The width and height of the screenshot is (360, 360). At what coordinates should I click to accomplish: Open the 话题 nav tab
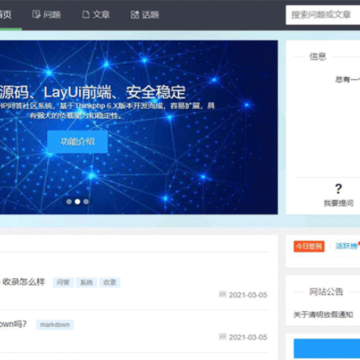point(145,15)
